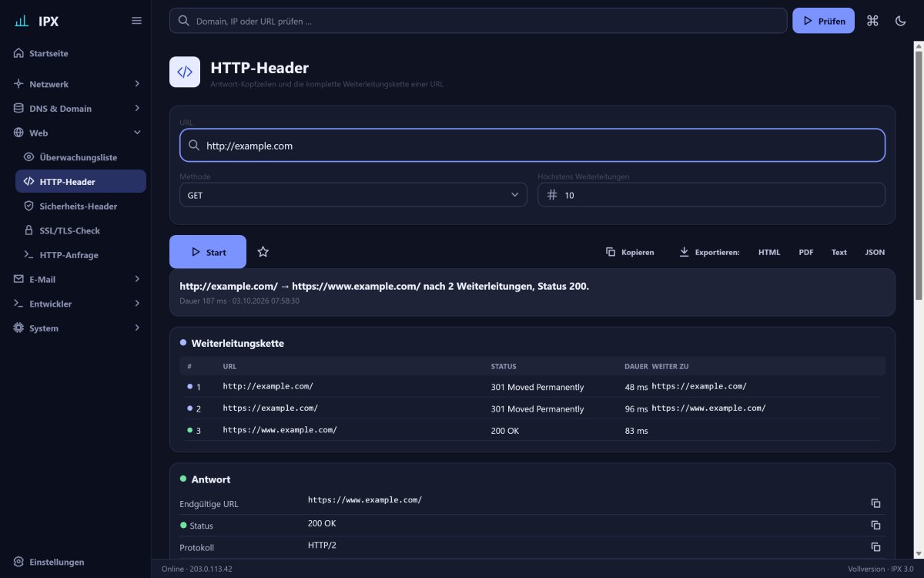Click the 48 ms duration cell
924x578 pixels.
click(x=636, y=387)
